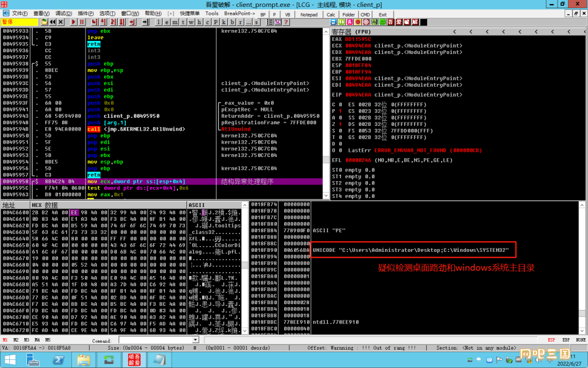Click the Command input field
This screenshot has width=588, height=368.
coord(156,340)
